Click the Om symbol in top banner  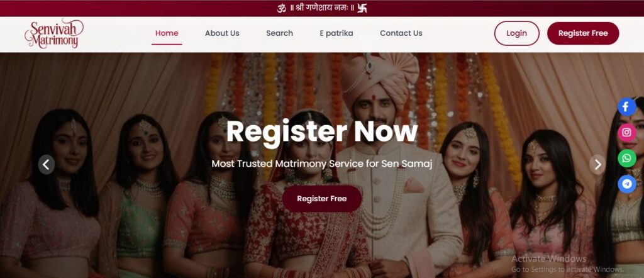click(x=281, y=8)
